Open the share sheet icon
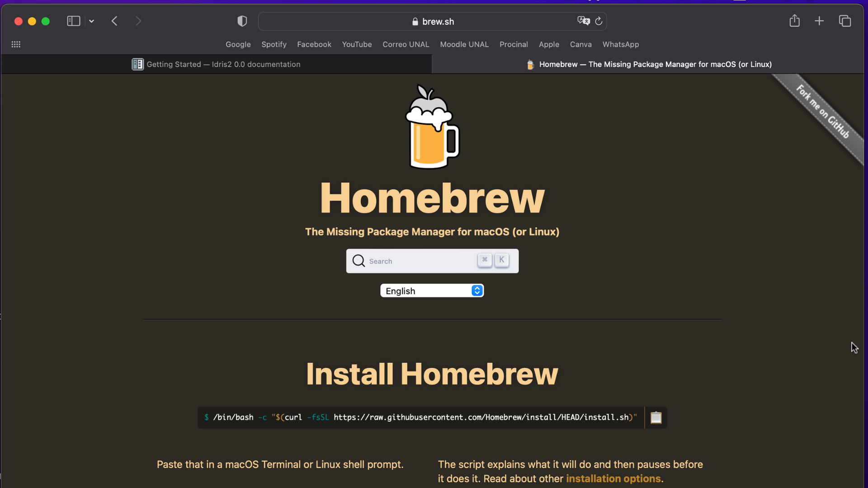The width and height of the screenshot is (868, 488). [x=794, y=21]
